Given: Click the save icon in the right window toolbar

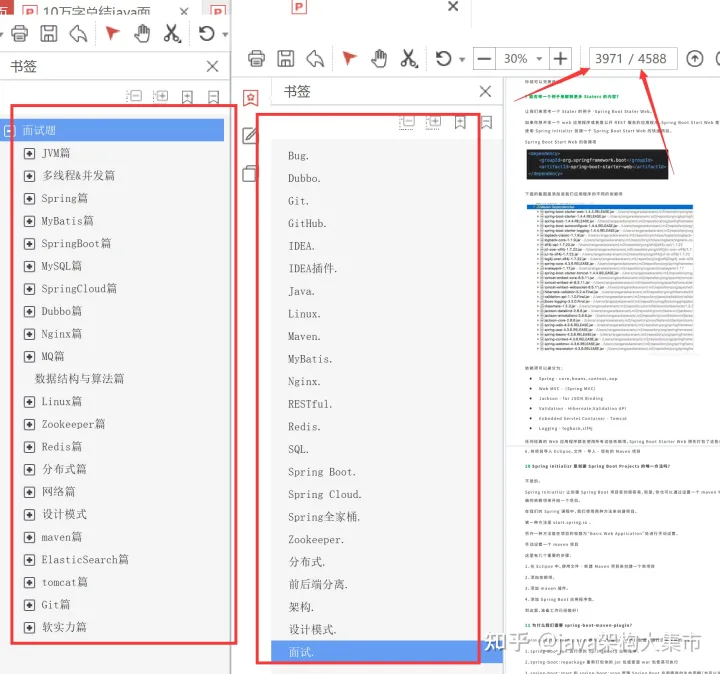Looking at the screenshot, I should tap(286, 58).
